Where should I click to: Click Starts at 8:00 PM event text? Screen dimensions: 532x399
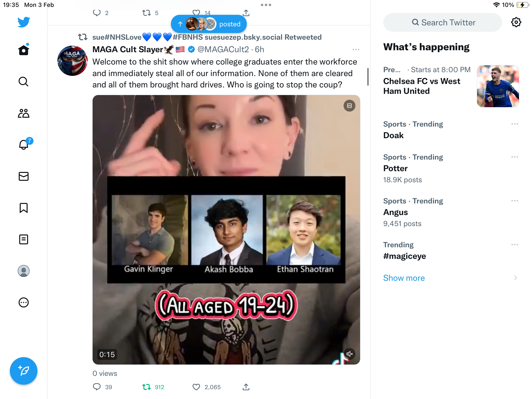point(441,70)
